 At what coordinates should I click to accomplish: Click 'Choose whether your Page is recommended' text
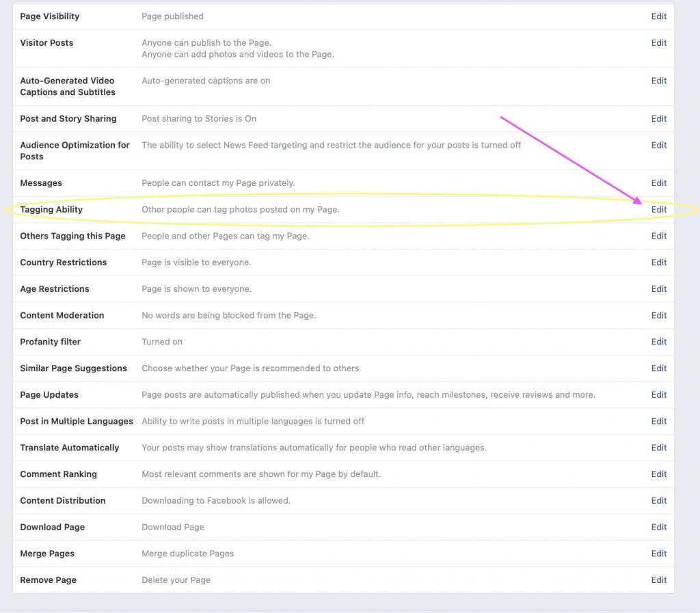(250, 368)
